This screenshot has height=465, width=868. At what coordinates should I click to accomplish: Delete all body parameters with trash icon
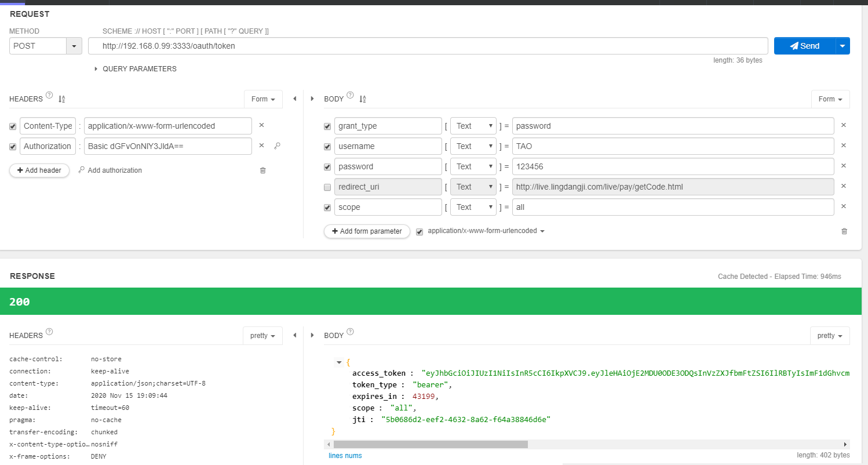pos(844,231)
